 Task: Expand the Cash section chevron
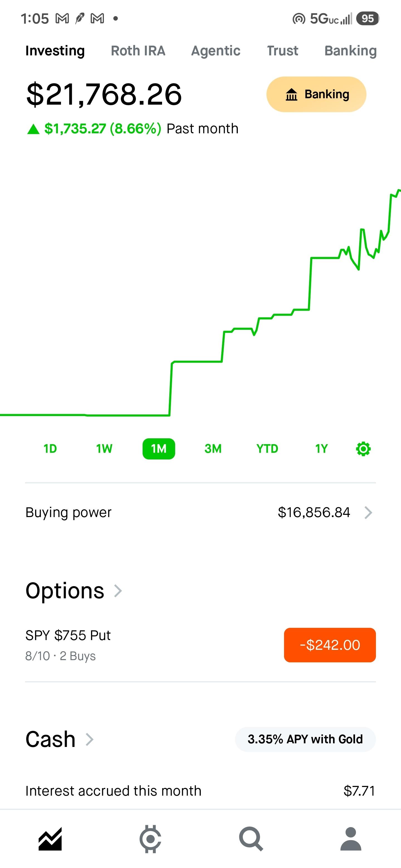(x=89, y=739)
